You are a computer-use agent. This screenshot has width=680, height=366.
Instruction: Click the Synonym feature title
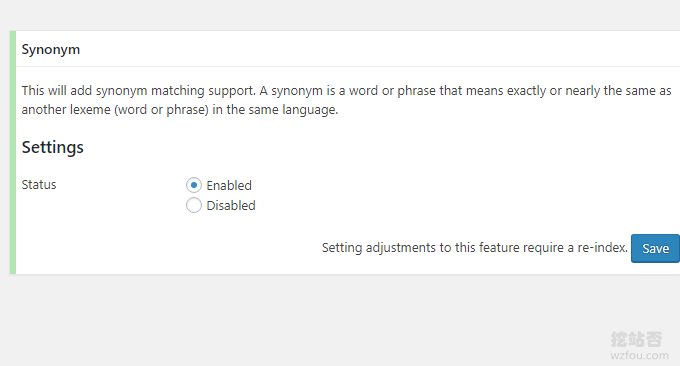pyautogui.click(x=51, y=49)
